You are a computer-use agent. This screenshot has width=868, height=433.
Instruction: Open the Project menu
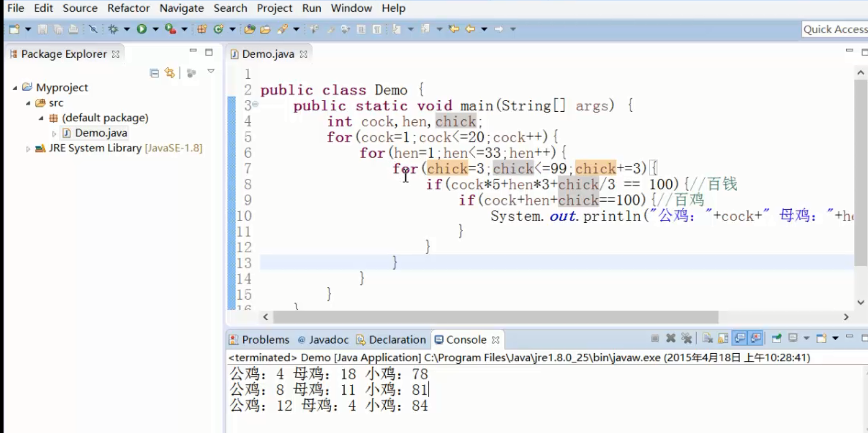pyautogui.click(x=275, y=8)
